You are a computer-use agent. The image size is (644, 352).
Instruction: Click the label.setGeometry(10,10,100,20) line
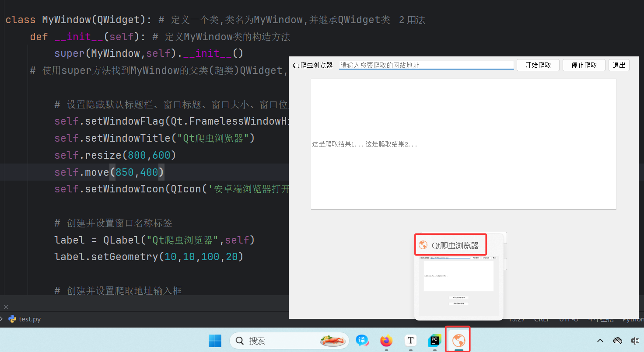[149, 257]
